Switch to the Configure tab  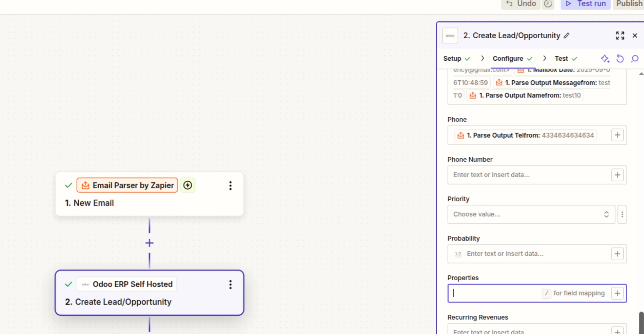512,59
